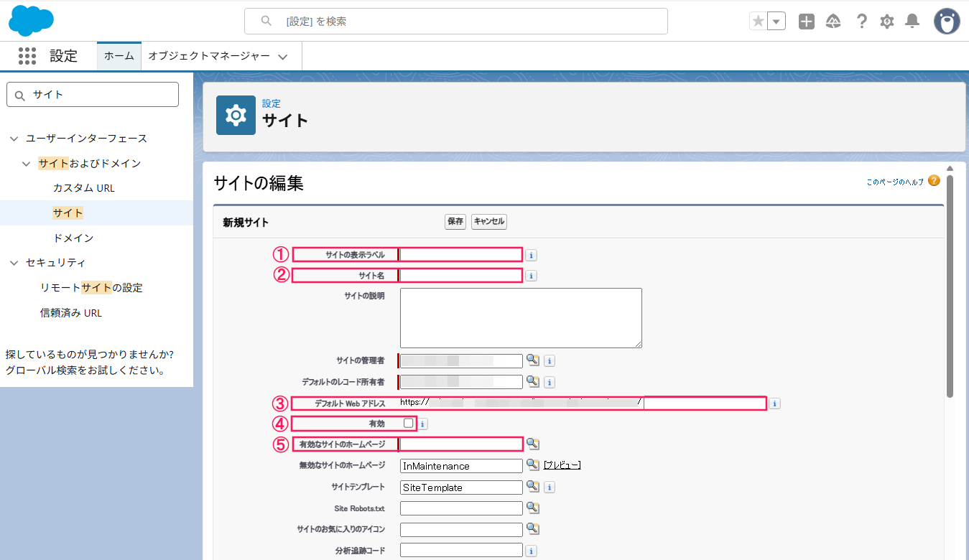The image size is (969, 560).
Task: Click the サイトの説明 text area
Action: click(521, 318)
